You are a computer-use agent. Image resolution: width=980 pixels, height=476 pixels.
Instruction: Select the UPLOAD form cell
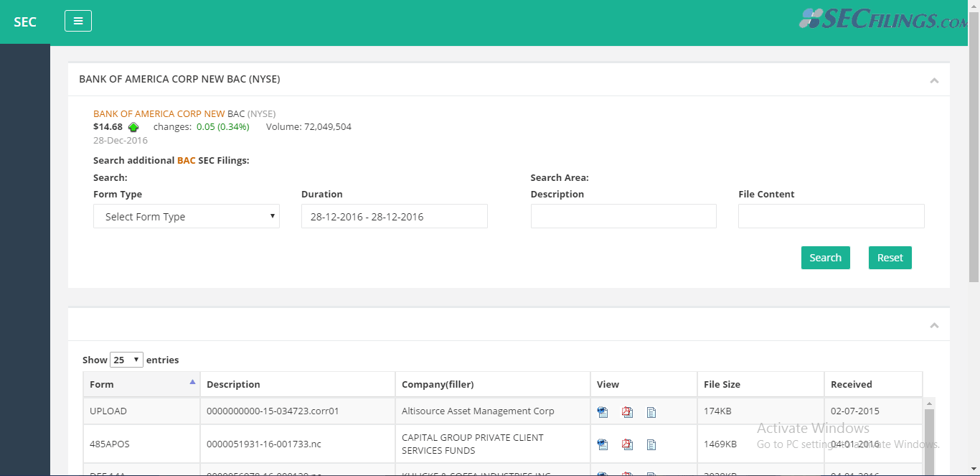(x=141, y=411)
